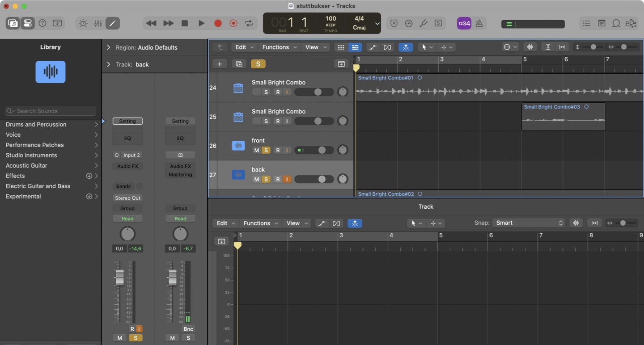This screenshot has height=345, width=644.
Task: Click the Stereo Out output button
Action: [x=127, y=198]
